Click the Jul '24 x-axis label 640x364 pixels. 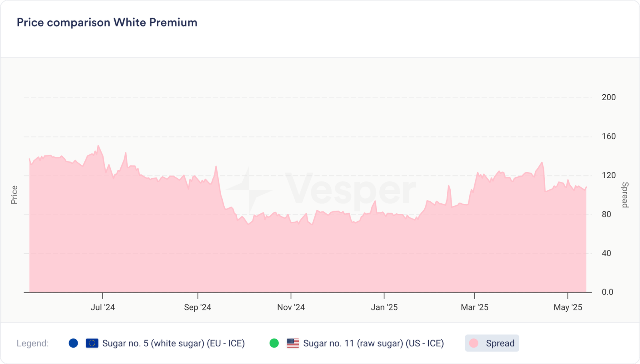[103, 307]
